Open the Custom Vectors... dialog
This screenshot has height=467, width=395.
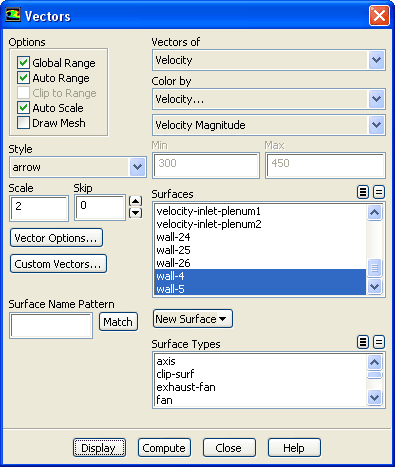tap(58, 264)
